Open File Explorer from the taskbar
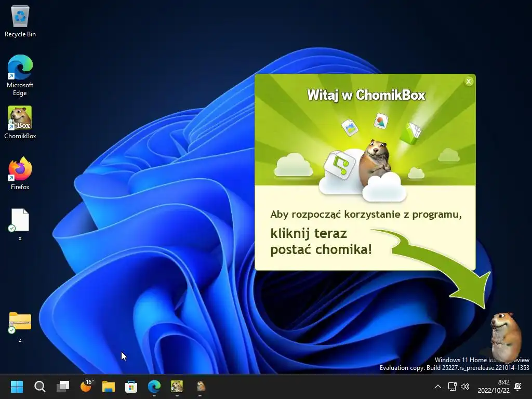 109,387
